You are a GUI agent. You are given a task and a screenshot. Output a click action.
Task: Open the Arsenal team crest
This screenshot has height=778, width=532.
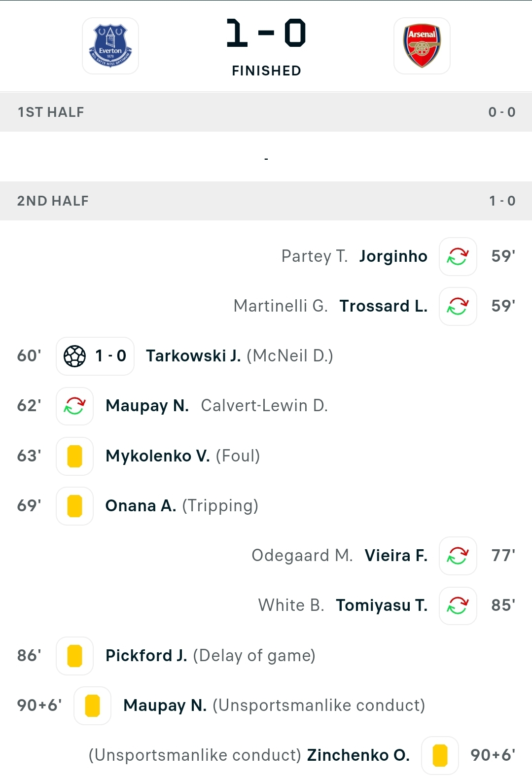click(x=422, y=46)
